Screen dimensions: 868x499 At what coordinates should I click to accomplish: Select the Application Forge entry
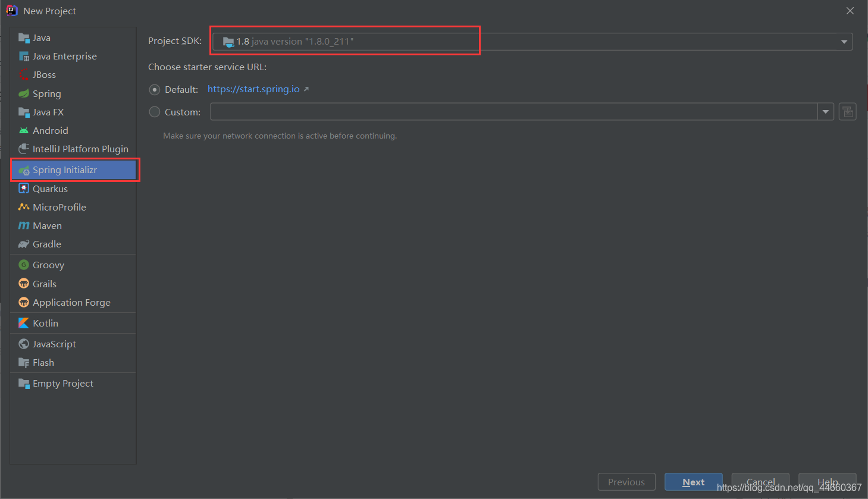(73, 302)
